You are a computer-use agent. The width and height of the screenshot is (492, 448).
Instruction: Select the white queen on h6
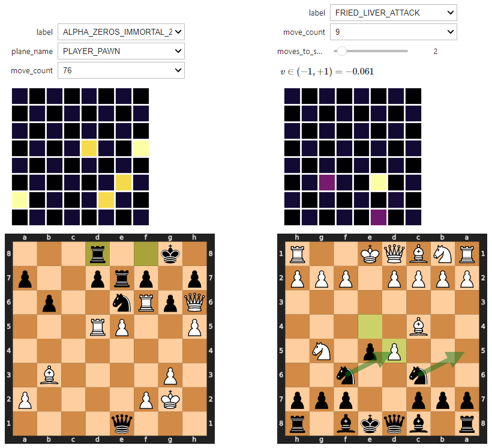pyautogui.click(x=194, y=303)
